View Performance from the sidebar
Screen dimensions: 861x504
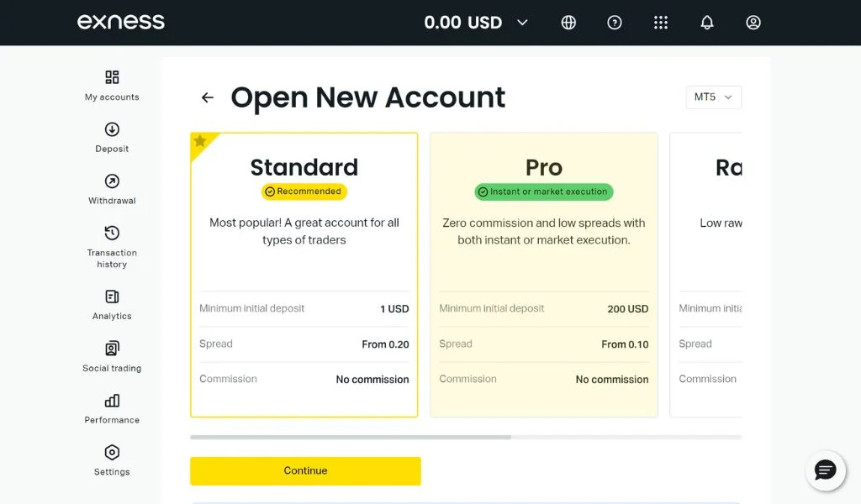click(111, 407)
